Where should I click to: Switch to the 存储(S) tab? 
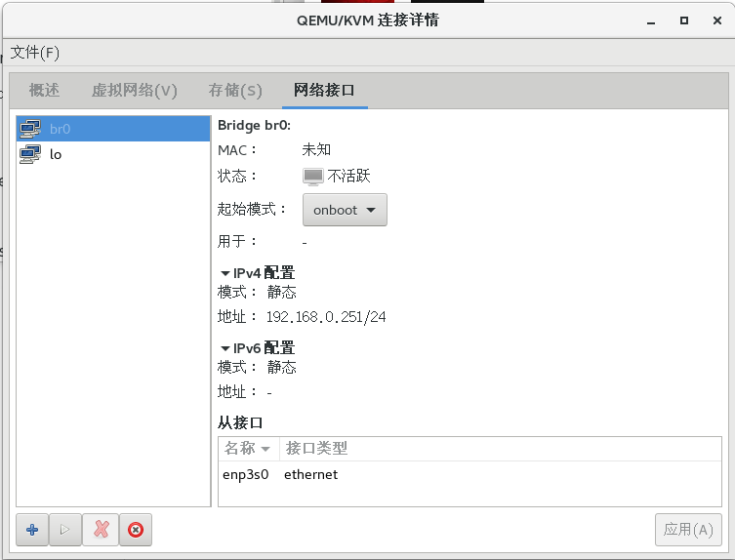coord(235,90)
